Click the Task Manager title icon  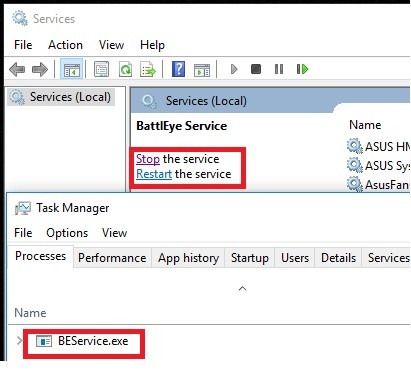coord(23,208)
